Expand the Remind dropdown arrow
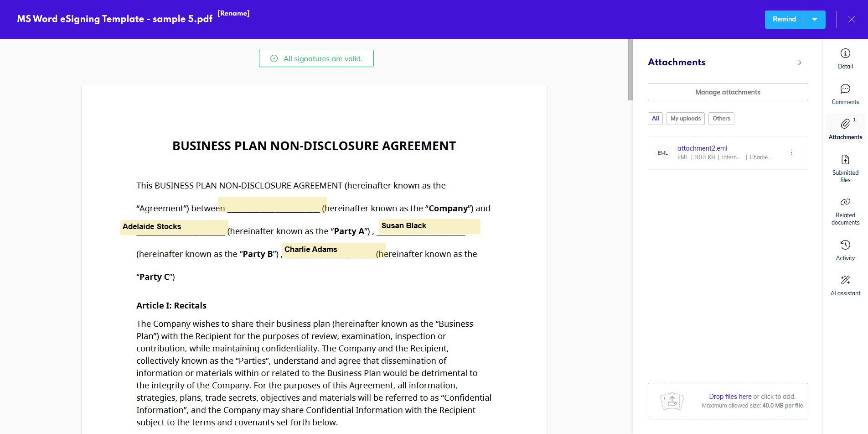The height and width of the screenshot is (434, 868). [814, 20]
